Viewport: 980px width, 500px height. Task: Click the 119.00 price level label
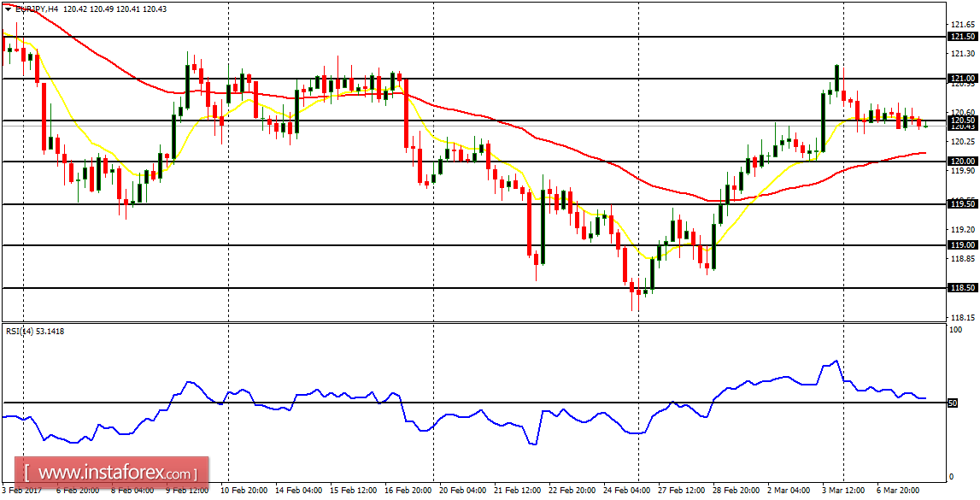[962, 245]
